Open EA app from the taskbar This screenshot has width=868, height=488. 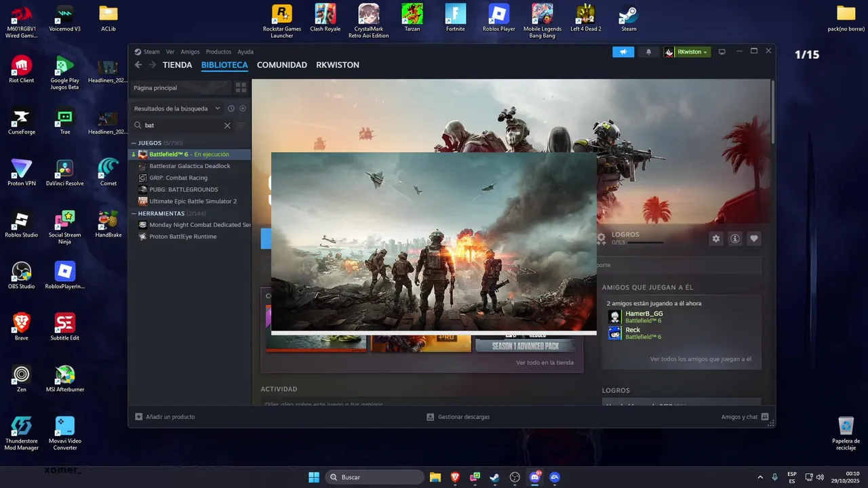(x=555, y=477)
